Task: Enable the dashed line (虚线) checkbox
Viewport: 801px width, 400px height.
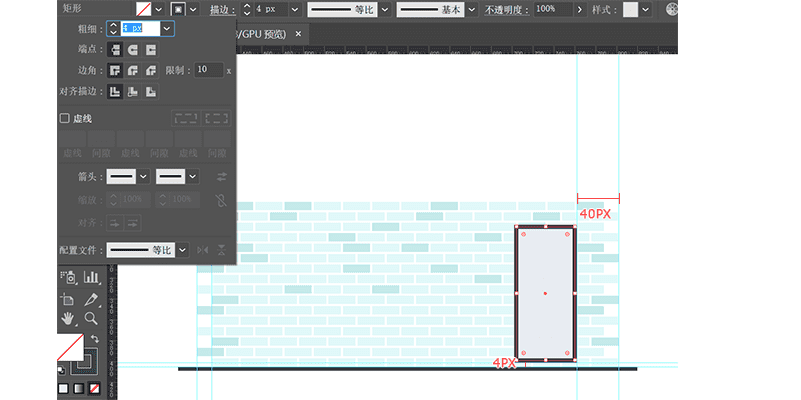Action: point(64,119)
